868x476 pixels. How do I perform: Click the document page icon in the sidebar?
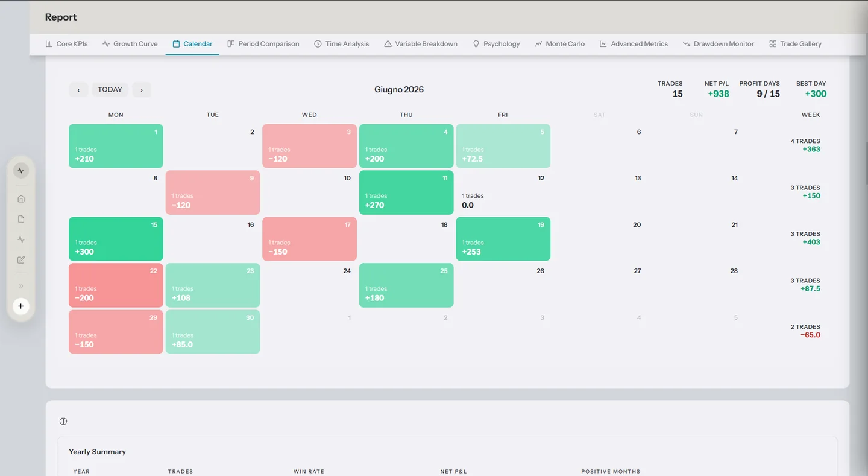coord(21,219)
